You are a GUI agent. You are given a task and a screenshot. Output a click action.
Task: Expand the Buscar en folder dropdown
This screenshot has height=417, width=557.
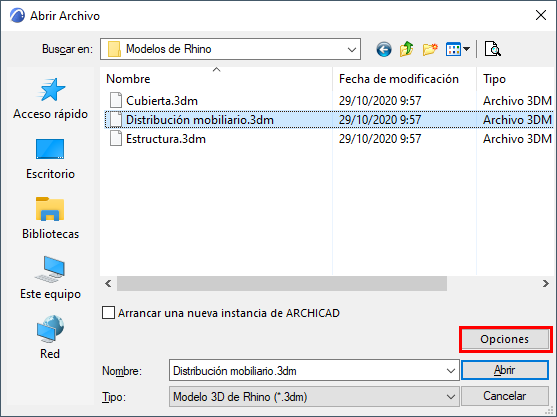352,49
